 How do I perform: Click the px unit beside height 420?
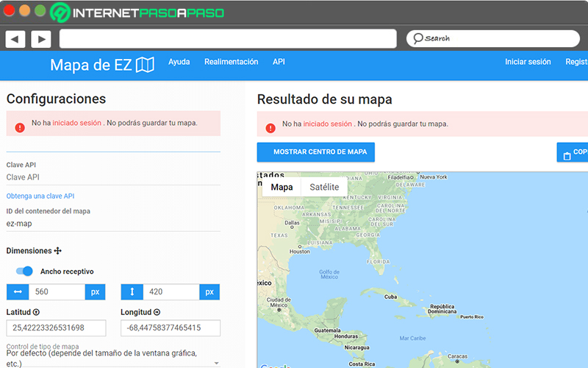(x=209, y=291)
